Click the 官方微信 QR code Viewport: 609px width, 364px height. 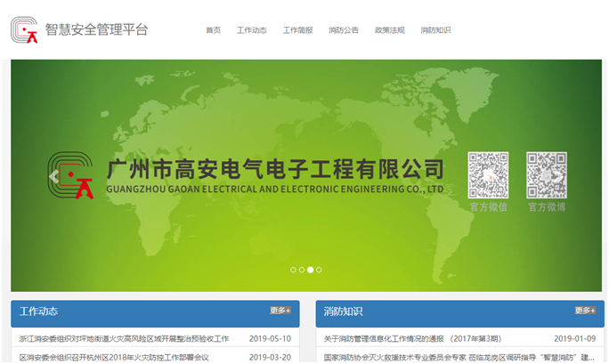[488, 175]
